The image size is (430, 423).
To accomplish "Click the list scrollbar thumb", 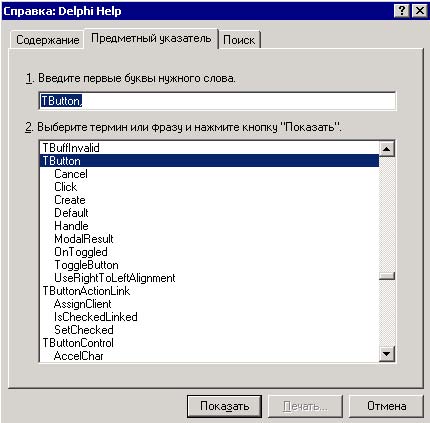I will pos(387,276).
